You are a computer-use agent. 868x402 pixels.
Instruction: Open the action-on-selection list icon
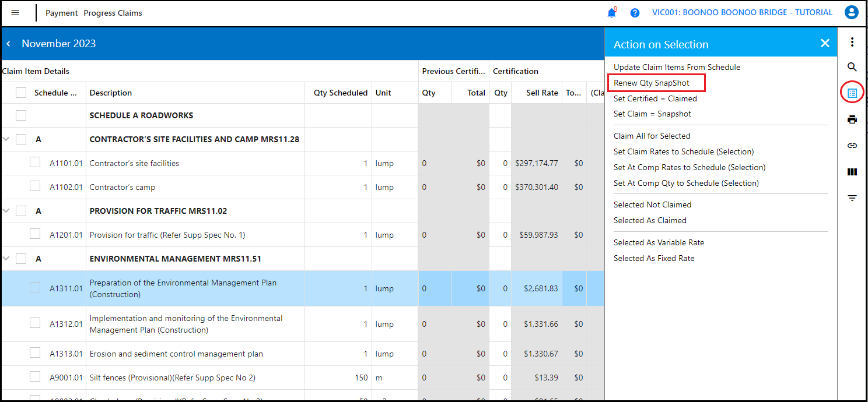[852, 93]
